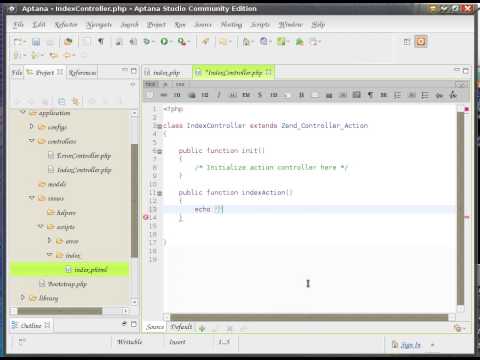Image resolution: width=480 pixels, height=360 pixels.
Task: Click the Open Perspective icon
Action: point(407,42)
